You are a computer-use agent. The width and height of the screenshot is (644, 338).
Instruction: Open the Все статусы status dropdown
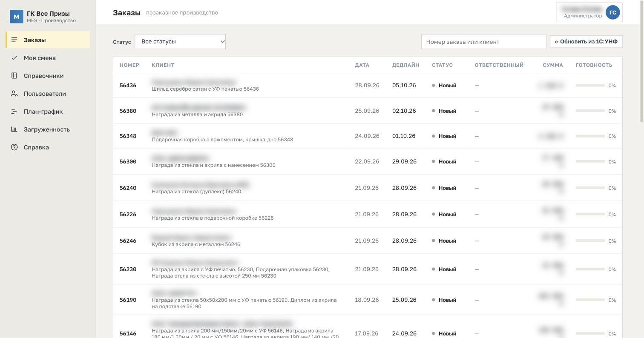[180, 42]
